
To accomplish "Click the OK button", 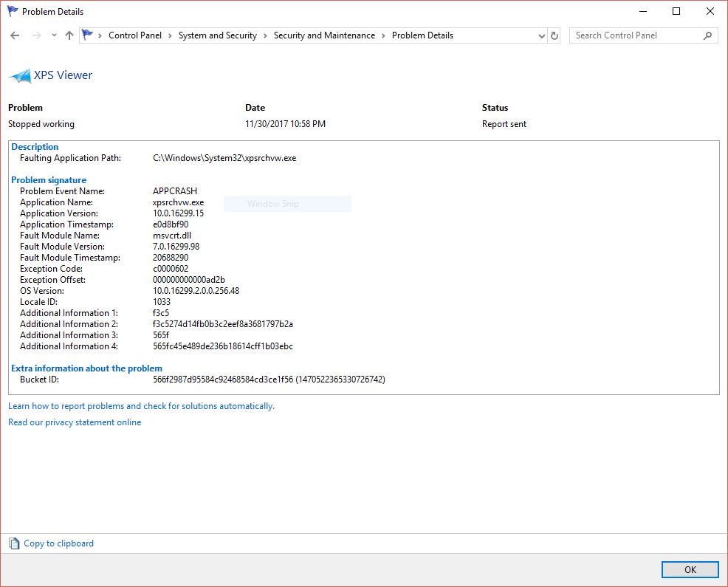I will pyautogui.click(x=690, y=569).
